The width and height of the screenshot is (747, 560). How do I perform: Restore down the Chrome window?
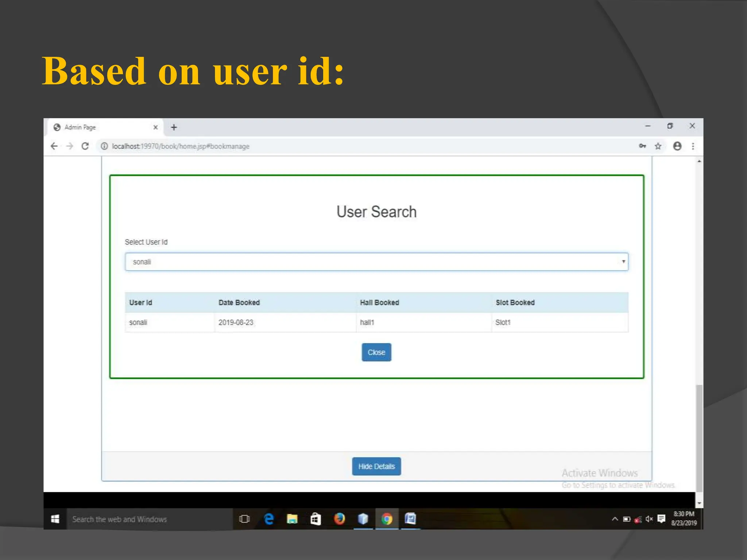point(670,126)
